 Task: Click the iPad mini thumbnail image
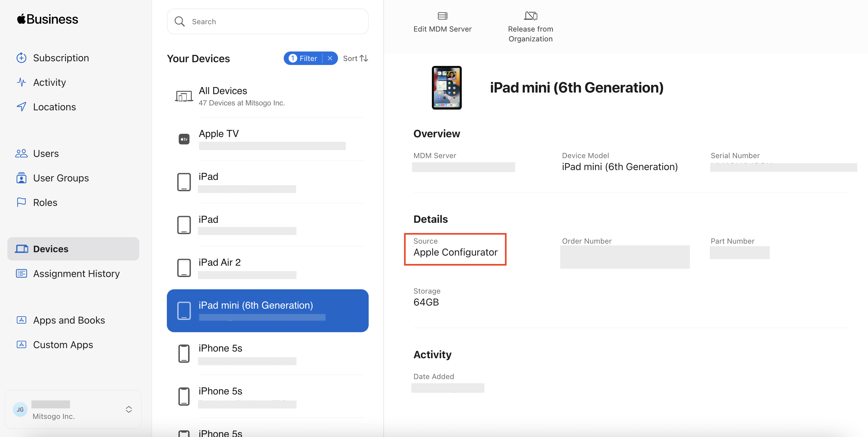[x=446, y=88]
